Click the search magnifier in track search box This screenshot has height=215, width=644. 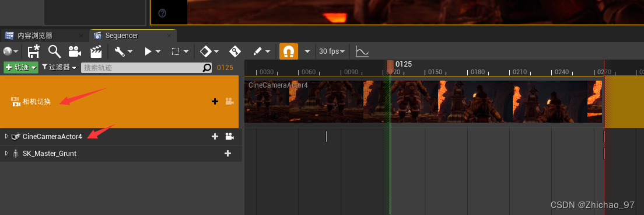tap(208, 68)
